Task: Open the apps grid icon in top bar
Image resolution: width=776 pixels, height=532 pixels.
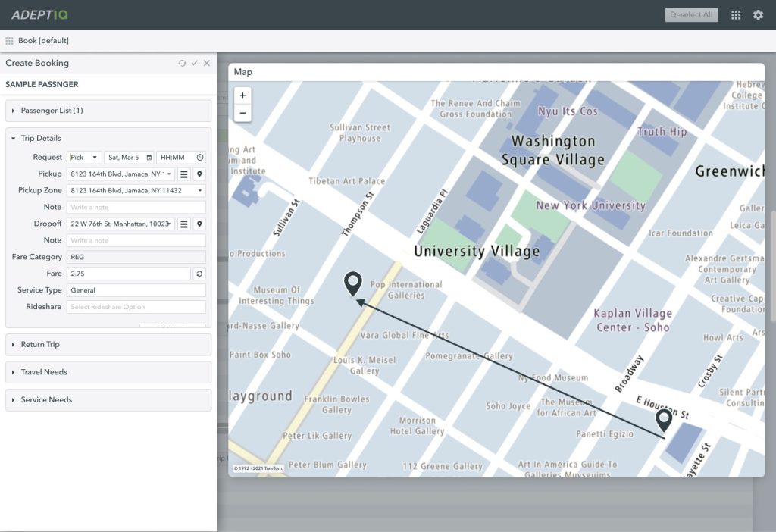Action: [x=734, y=14]
